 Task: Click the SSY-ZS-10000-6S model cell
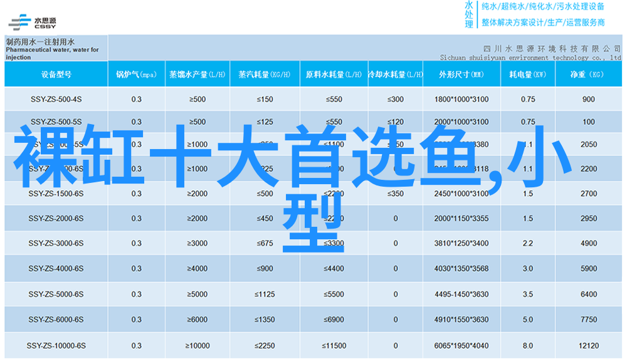[56, 346]
